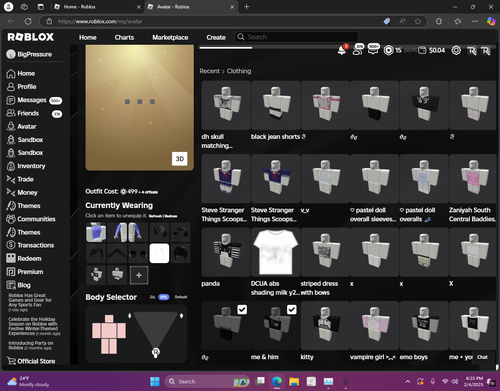Open 'Introducing Party on Roblox' blog post

pyautogui.click(x=31, y=345)
